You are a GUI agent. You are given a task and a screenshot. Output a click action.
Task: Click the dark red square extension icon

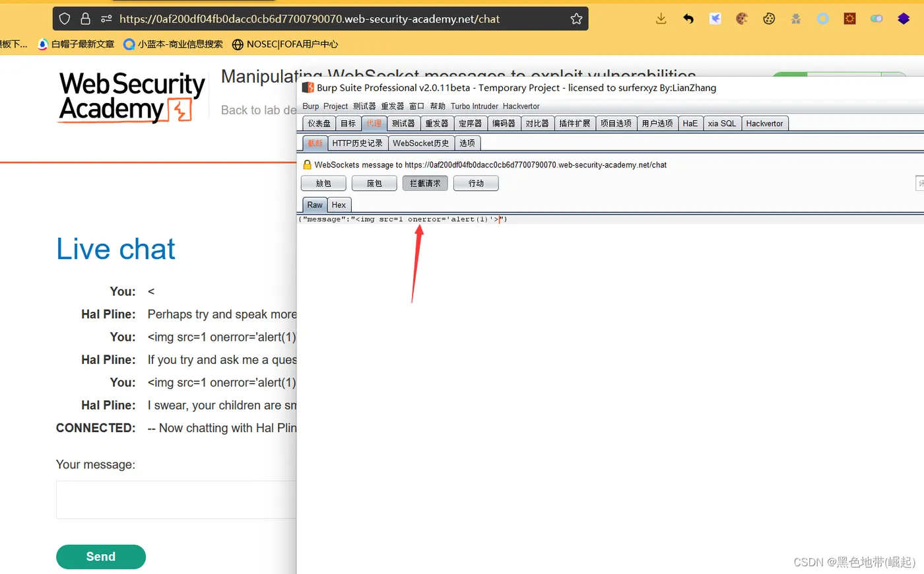point(850,18)
